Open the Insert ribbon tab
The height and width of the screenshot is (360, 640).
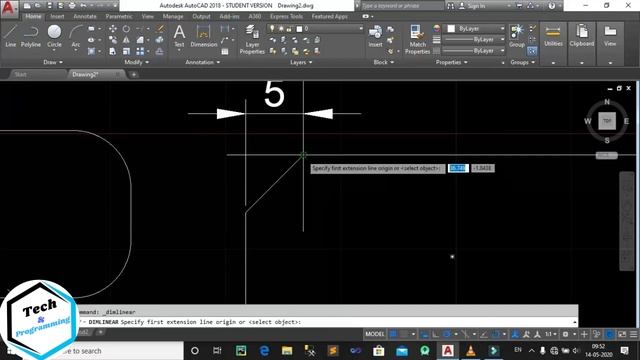click(x=57, y=16)
